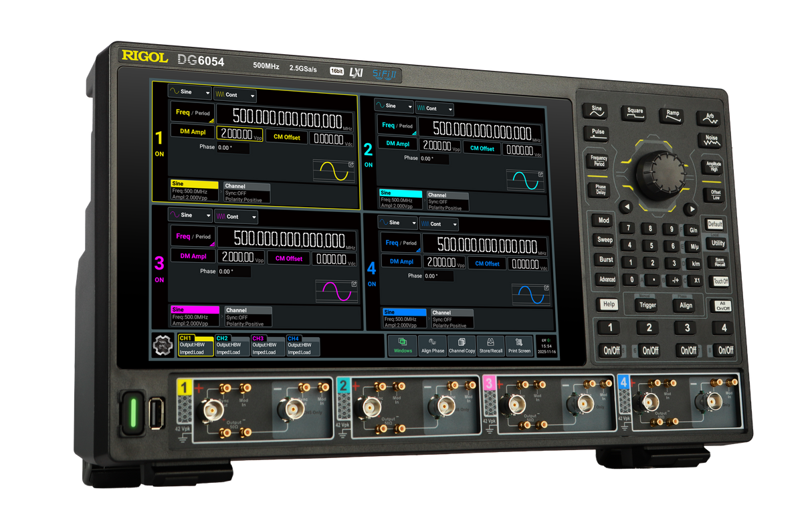
Task: Switch channel 1 Freq / Period selector
Action: [193, 113]
